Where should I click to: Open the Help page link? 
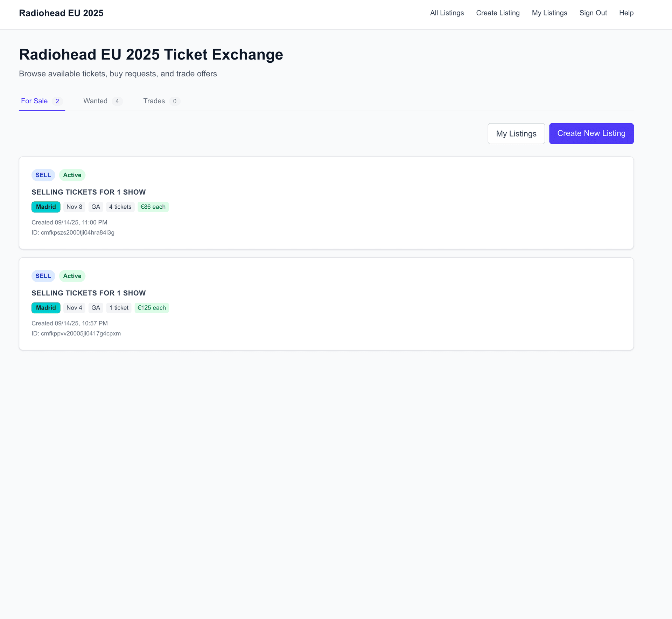click(626, 13)
